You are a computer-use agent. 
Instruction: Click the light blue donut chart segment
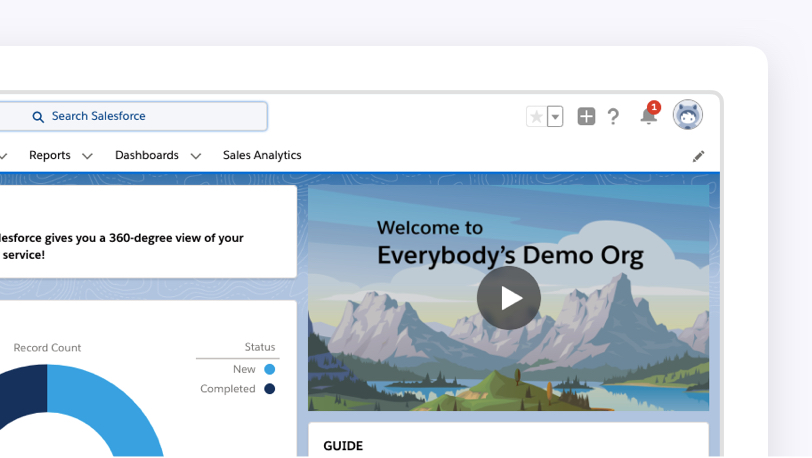pyautogui.click(x=114, y=404)
